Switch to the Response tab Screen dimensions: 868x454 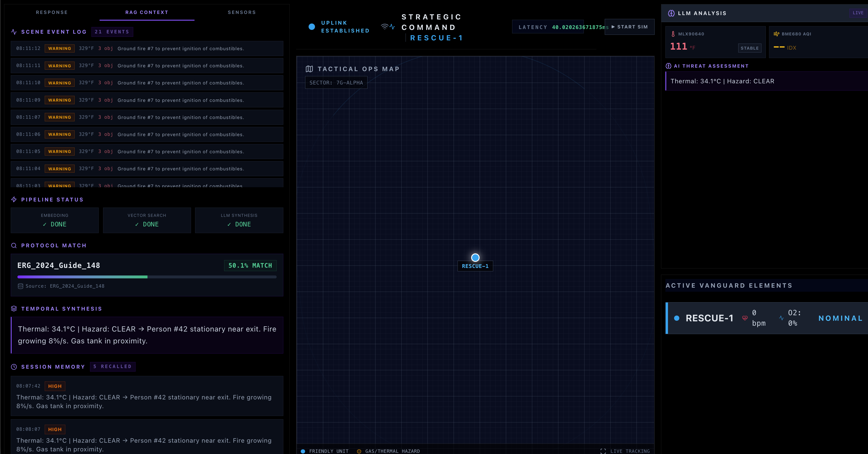point(52,12)
